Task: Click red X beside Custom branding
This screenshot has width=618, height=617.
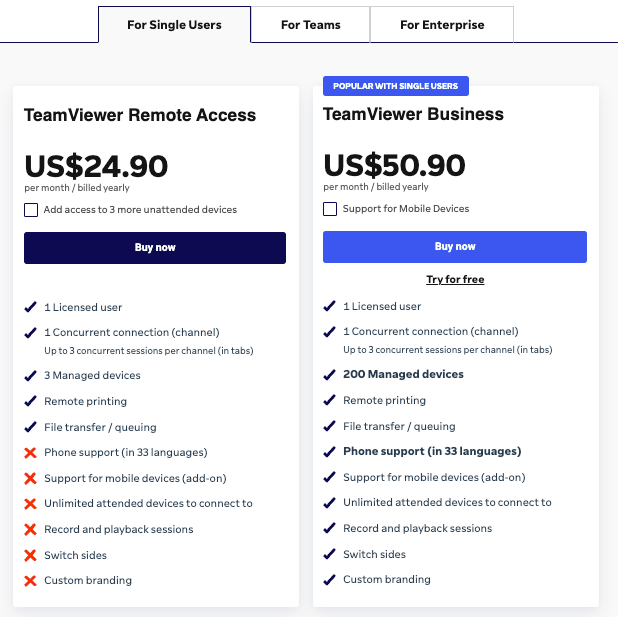Action: click(31, 580)
